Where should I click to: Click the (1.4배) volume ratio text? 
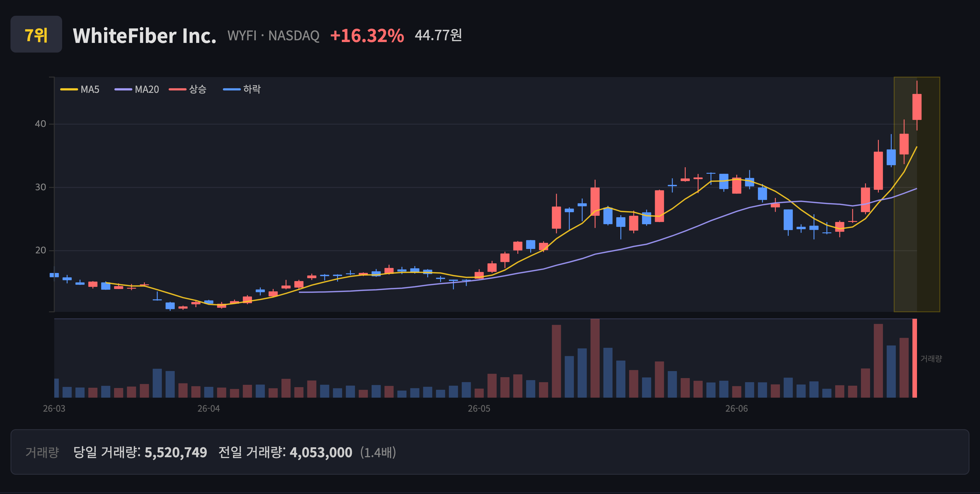[378, 453]
